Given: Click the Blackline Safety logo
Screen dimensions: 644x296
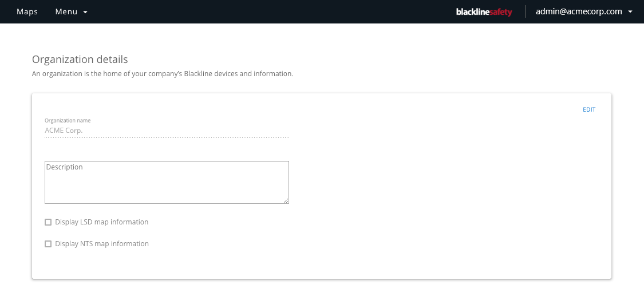Looking at the screenshot, I should pos(484,12).
